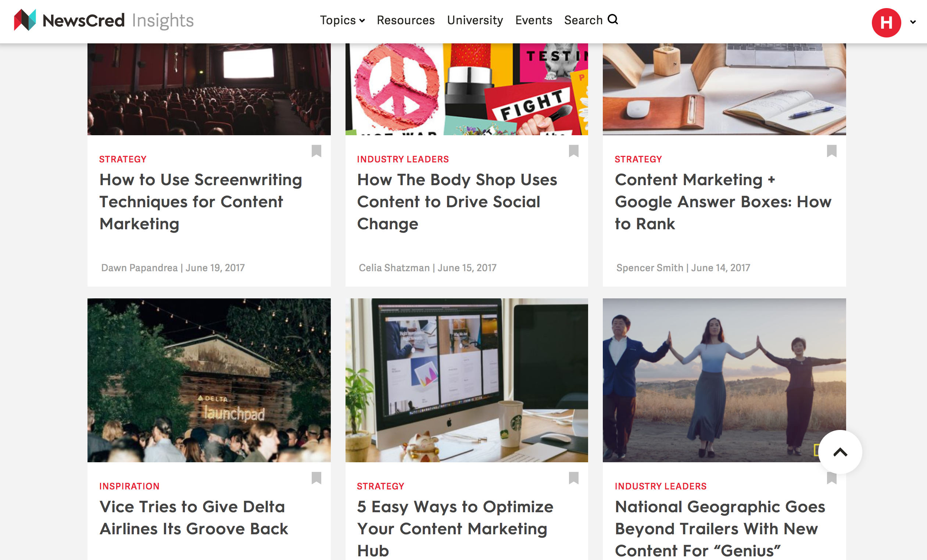The height and width of the screenshot is (560, 927).
Task: Open the University section
Action: (475, 20)
